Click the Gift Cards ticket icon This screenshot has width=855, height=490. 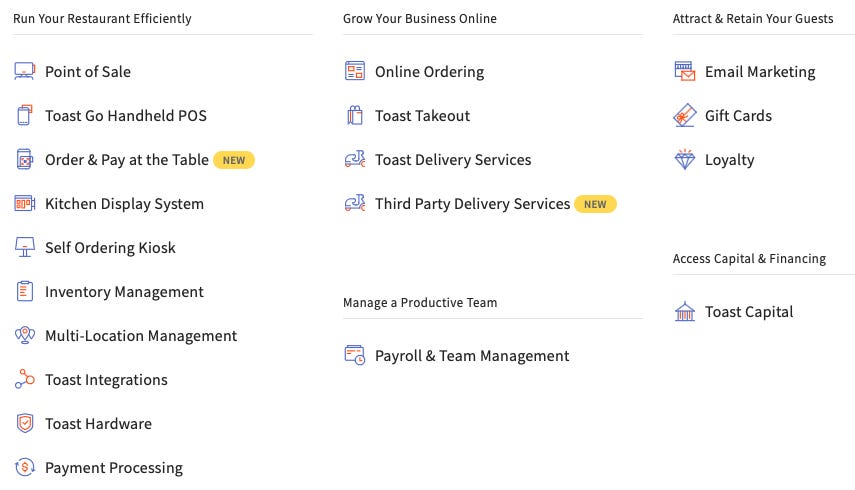[x=685, y=115]
